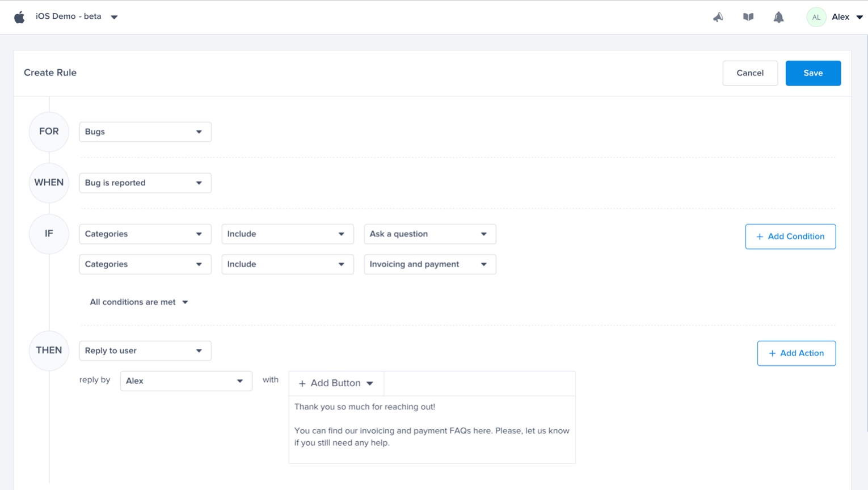Open the second row Include operator dropdown
This screenshot has width=868, height=490.
287,264
